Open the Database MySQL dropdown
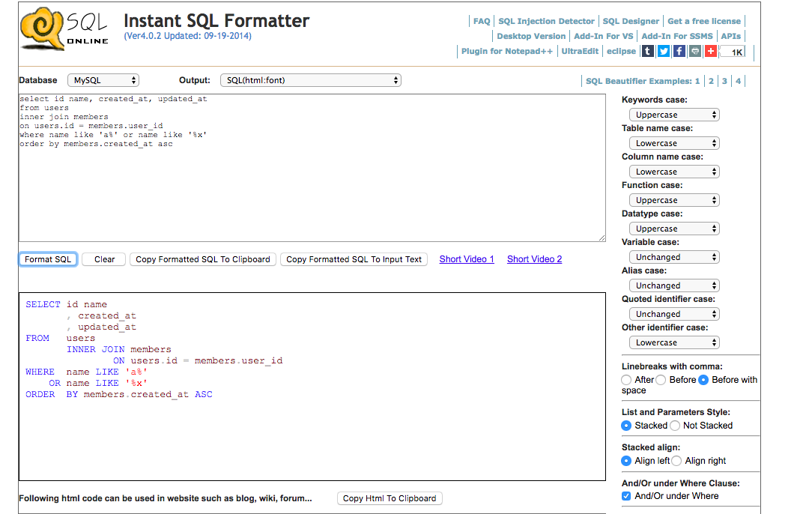 [x=103, y=80]
